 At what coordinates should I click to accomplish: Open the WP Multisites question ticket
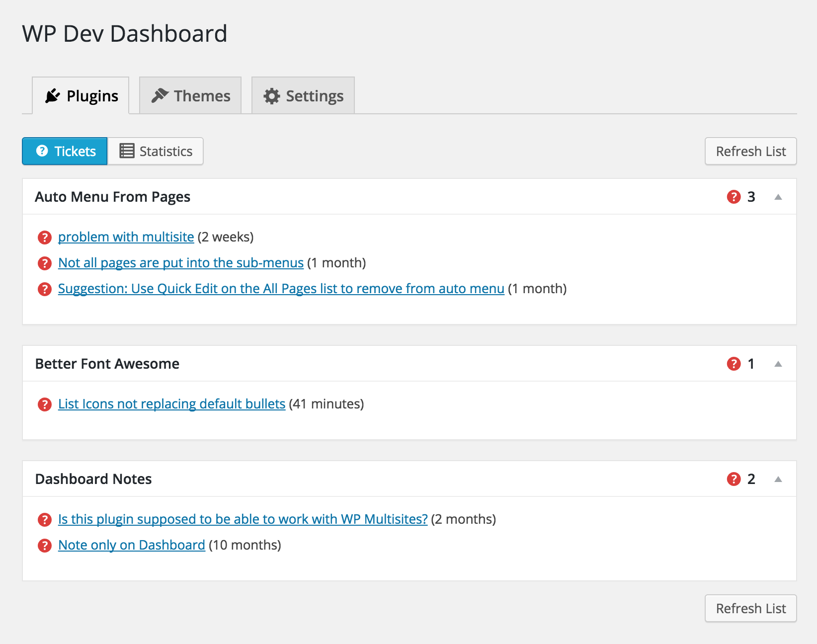tap(243, 519)
